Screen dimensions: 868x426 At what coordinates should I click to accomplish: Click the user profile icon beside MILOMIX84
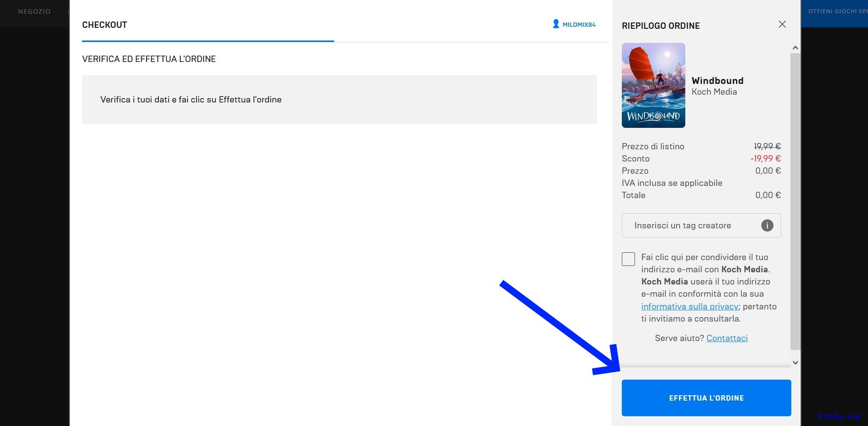(556, 24)
